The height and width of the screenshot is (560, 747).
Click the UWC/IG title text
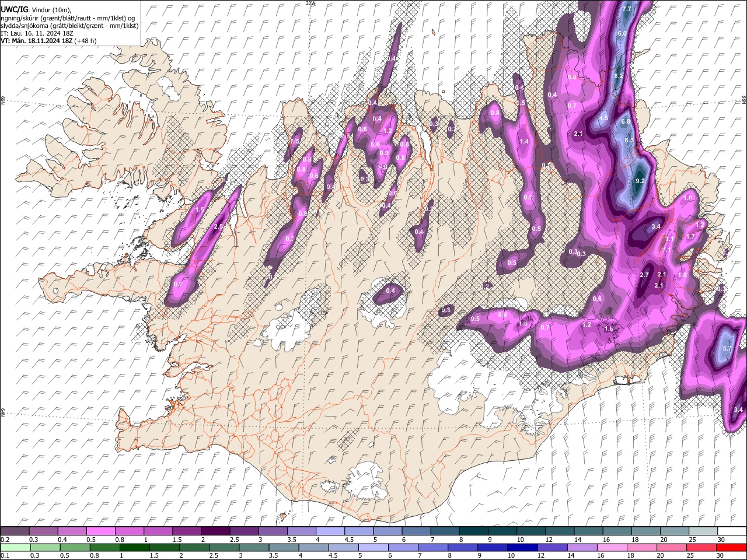tap(15, 10)
